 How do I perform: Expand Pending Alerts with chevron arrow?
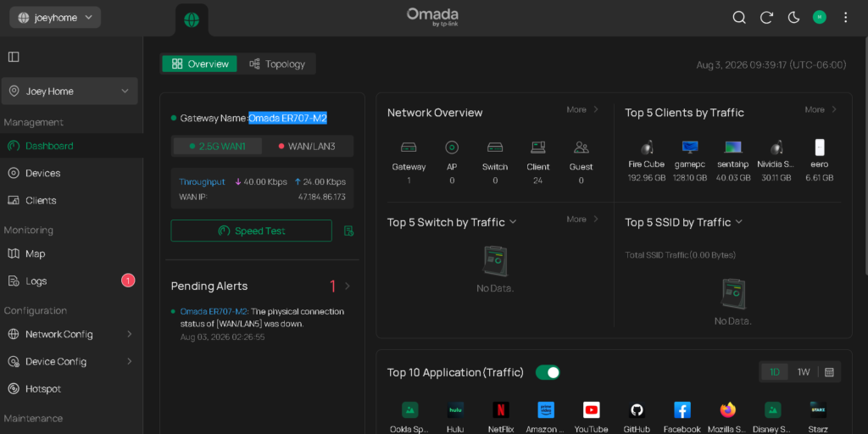tap(348, 286)
